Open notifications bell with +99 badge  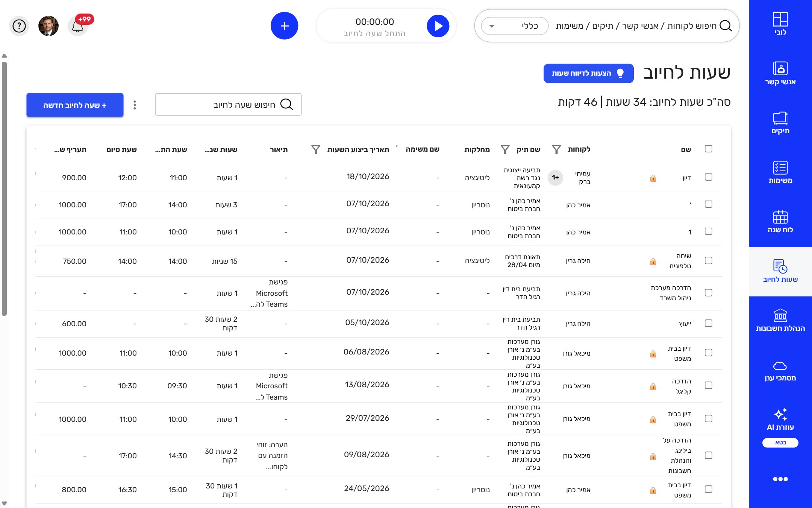(78, 26)
